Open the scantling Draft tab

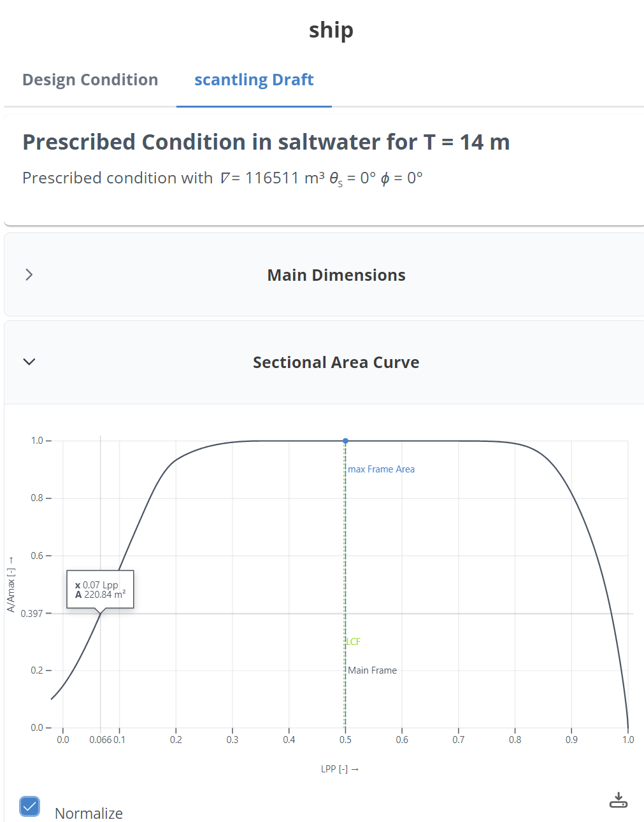click(x=254, y=80)
